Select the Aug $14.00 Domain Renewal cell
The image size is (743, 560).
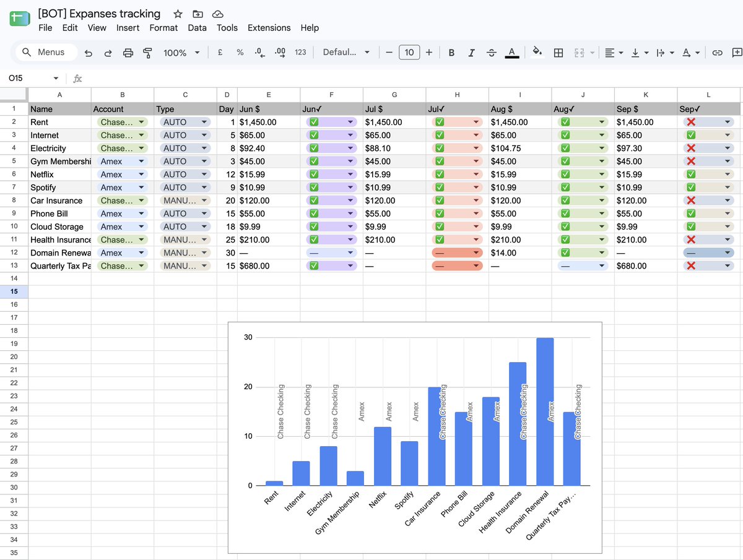pyautogui.click(x=520, y=252)
